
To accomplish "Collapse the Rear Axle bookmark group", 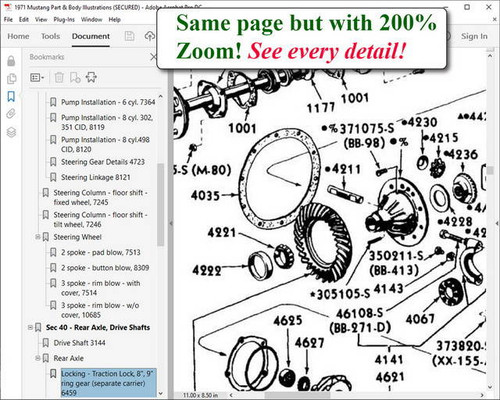I will 38,358.
